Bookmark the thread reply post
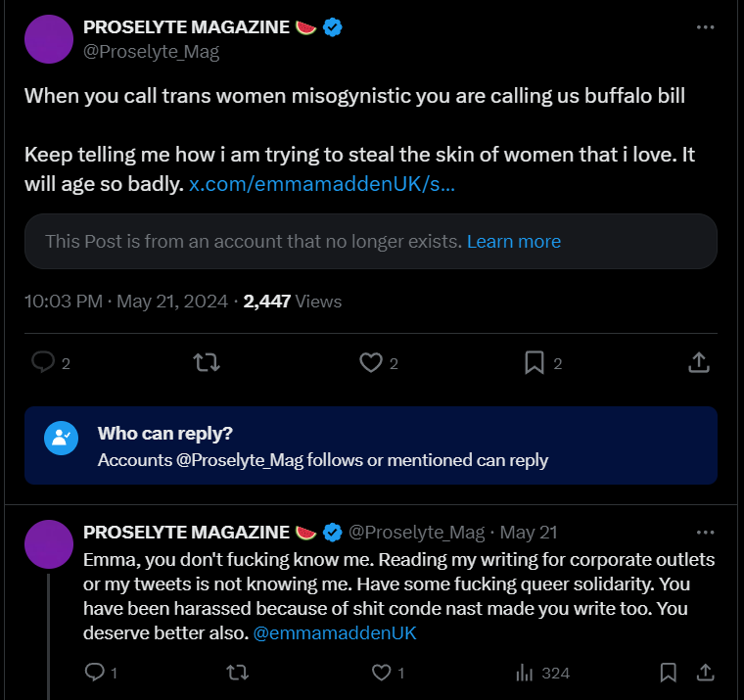This screenshot has height=700, width=744. point(668,673)
